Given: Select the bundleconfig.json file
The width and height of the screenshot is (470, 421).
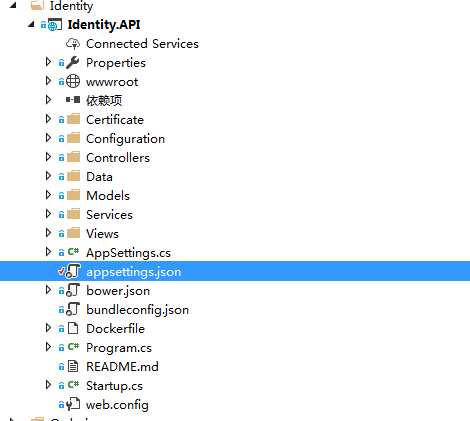Looking at the screenshot, I should [x=137, y=310].
